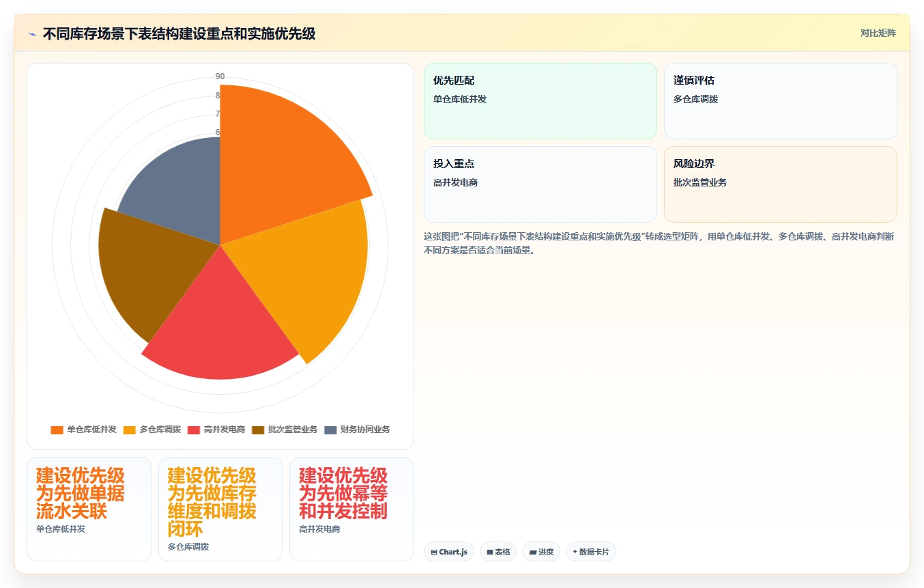Open the 谨慎评估 card

pos(781,101)
